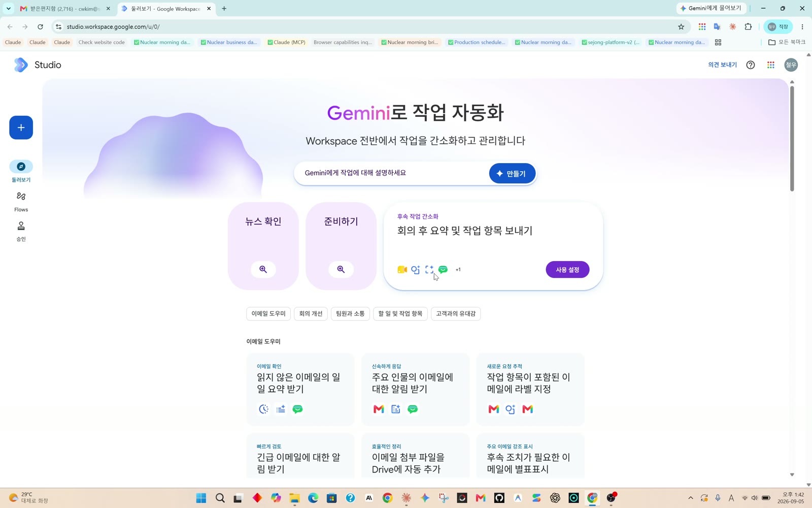Click magnifier icon on 뉴스 확인 card
The width and height of the screenshot is (812, 508).
[x=263, y=269]
